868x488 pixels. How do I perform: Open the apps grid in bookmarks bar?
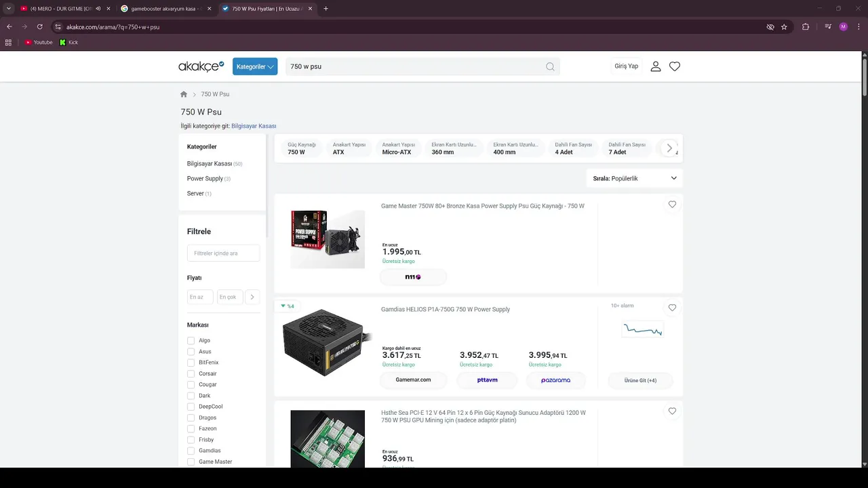coord(8,42)
